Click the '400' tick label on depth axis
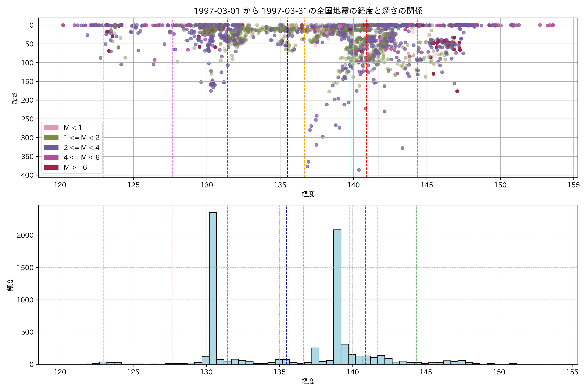 tap(27, 175)
